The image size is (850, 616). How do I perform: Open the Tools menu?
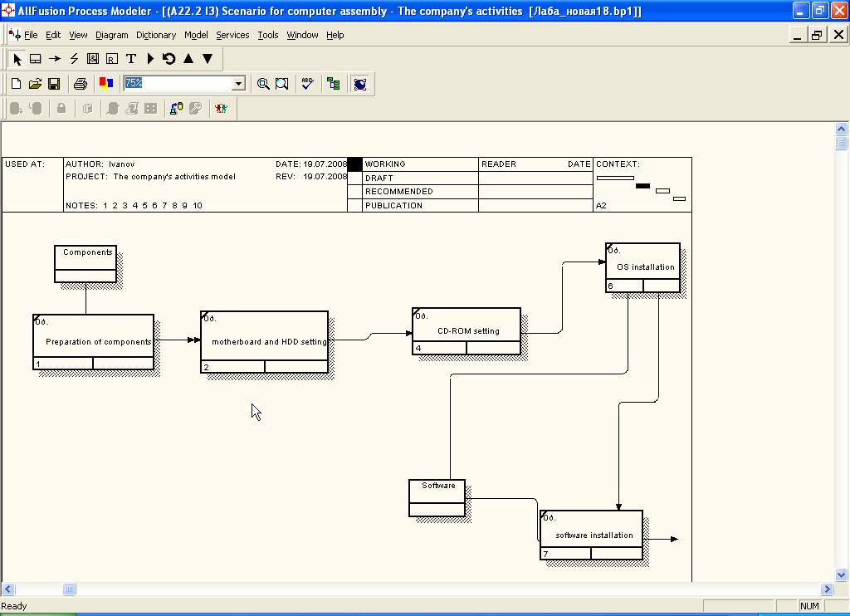[x=268, y=35]
